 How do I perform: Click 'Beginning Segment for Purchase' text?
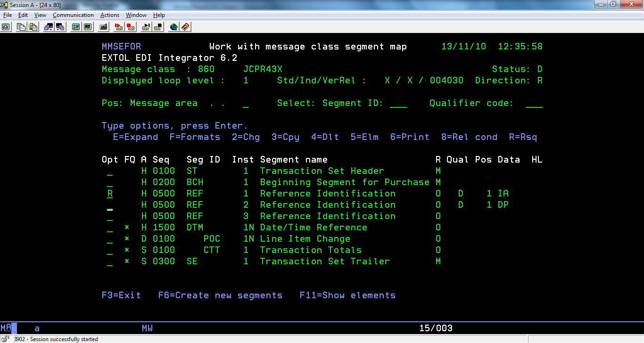click(x=345, y=182)
